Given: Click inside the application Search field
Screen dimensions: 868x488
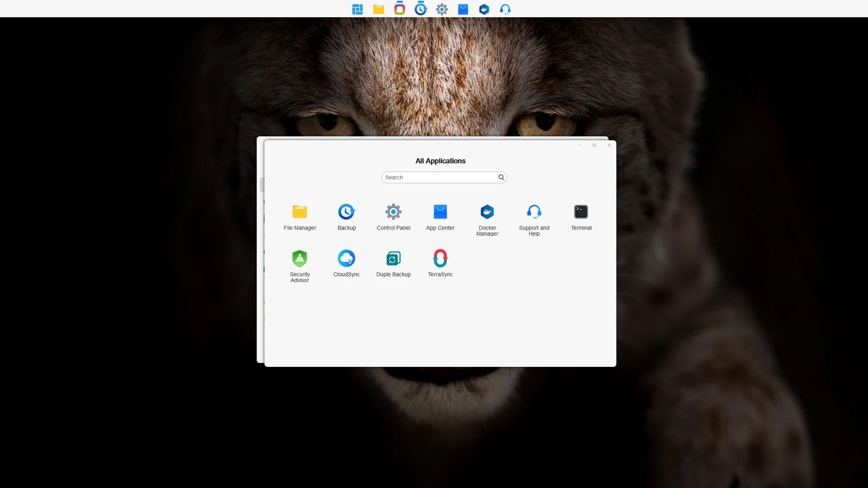Looking at the screenshot, I should [x=439, y=178].
